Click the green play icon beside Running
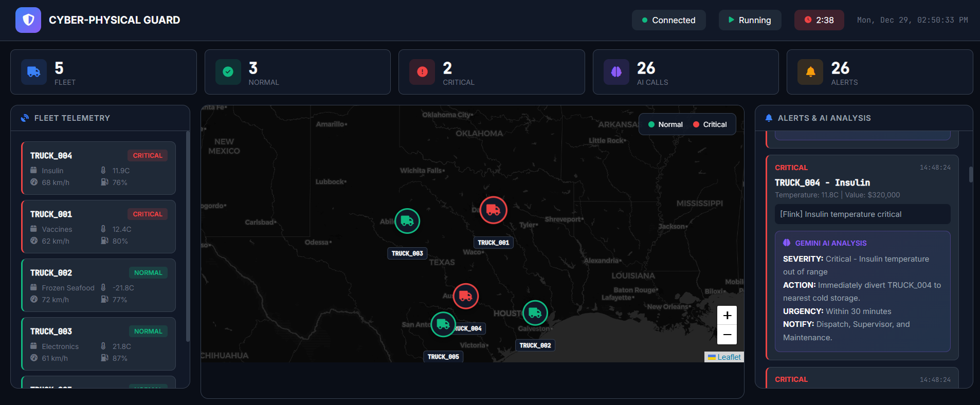Screen dimensions: 980x405 click(x=731, y=20)
